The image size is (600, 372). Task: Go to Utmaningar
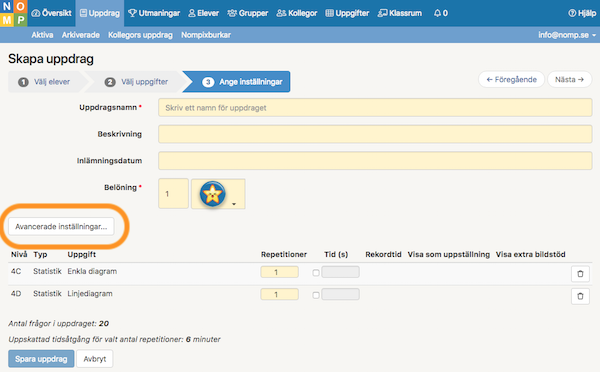point(154,13)
